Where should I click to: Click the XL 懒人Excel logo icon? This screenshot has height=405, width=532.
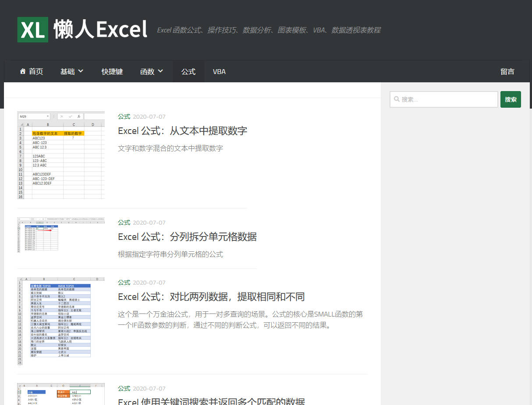(x=32, y=30)
